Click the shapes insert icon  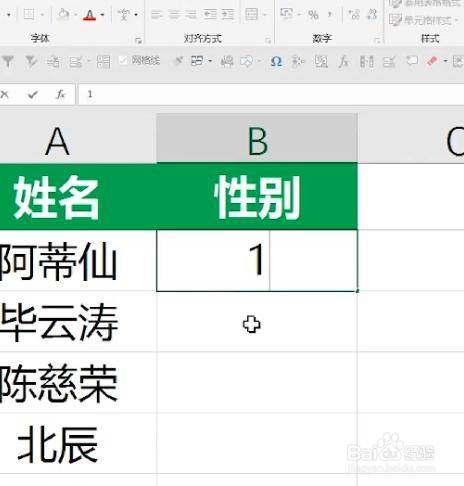coord(247,62)
